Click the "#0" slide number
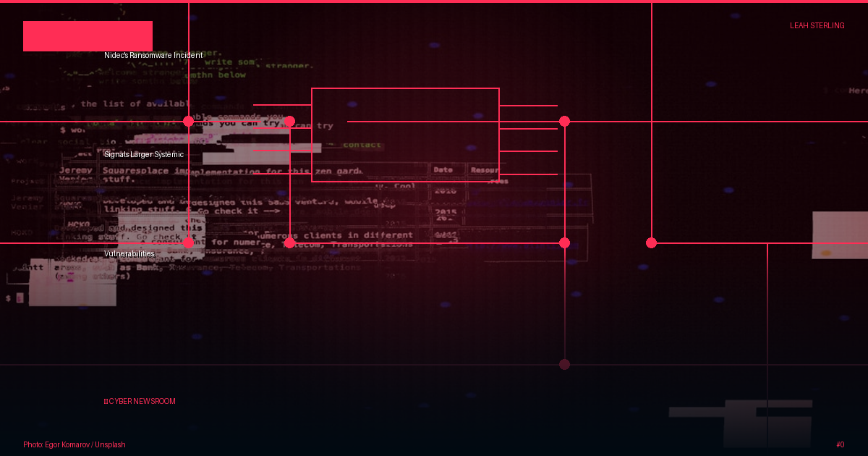This screenshot has height=456, width=868. coord(840,444)
